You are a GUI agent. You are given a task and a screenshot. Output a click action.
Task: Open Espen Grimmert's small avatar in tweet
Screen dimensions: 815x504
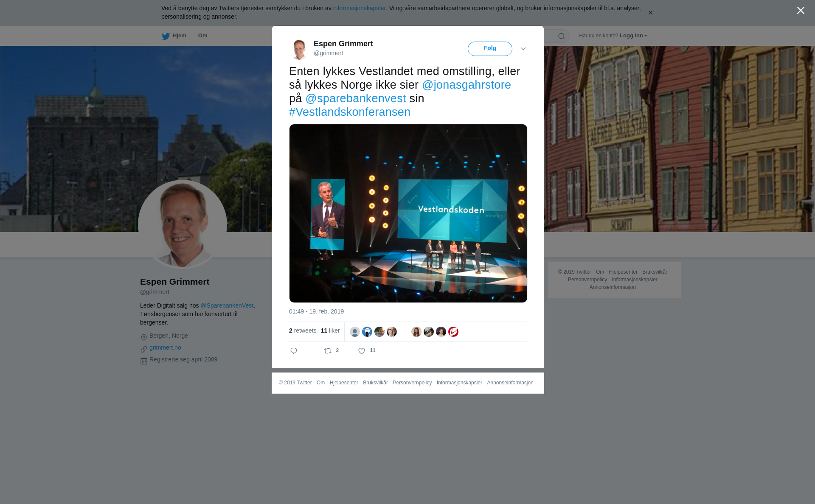pyautogui.click(x=299, y=49)
